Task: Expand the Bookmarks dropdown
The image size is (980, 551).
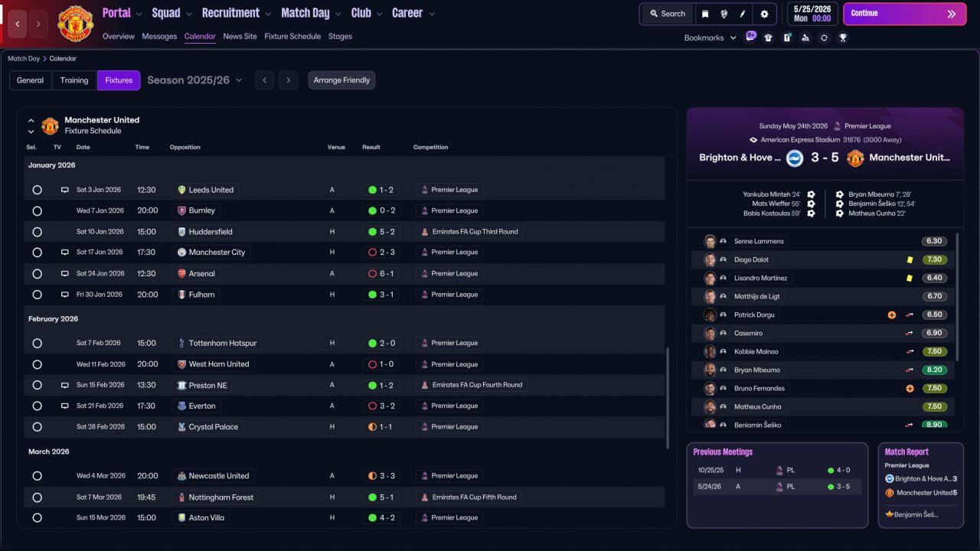Action: point(710,37)
